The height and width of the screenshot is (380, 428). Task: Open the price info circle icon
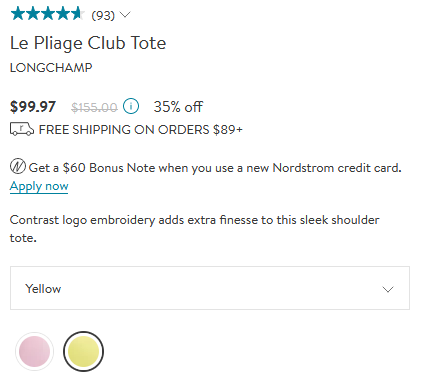pos(131,107)
